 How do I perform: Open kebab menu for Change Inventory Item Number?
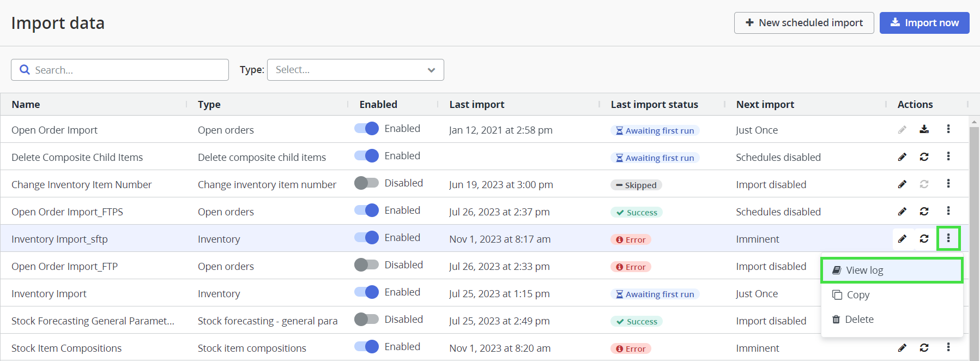pyautogui.click(x=948, y=184)
